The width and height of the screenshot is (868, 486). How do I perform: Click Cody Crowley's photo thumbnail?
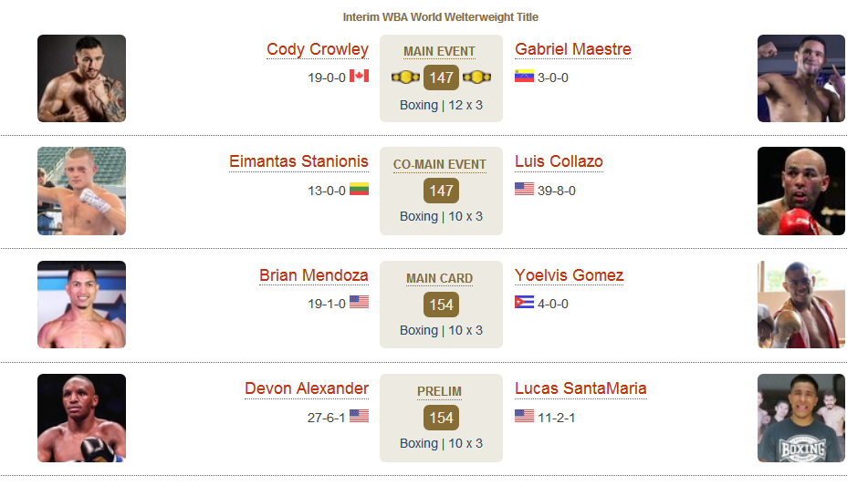81,78
